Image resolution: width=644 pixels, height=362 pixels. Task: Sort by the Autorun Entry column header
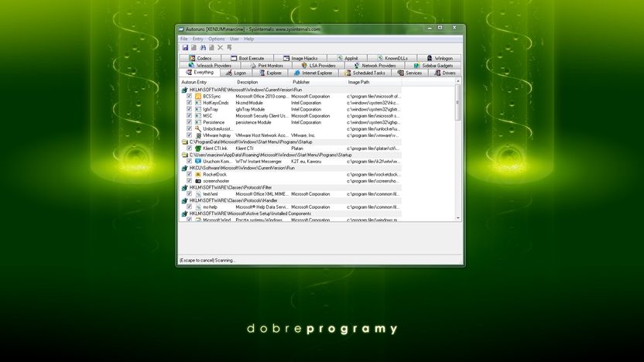tap(207, 82)
